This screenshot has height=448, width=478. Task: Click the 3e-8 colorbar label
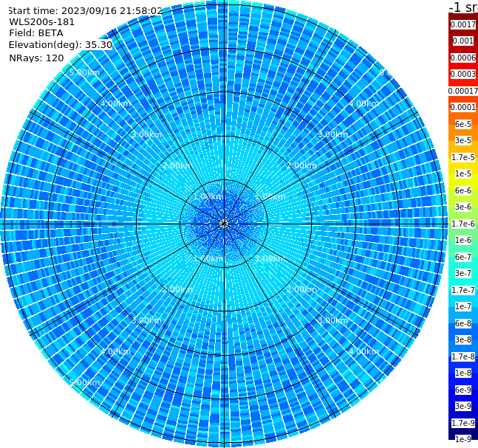(x=463, y=340)
